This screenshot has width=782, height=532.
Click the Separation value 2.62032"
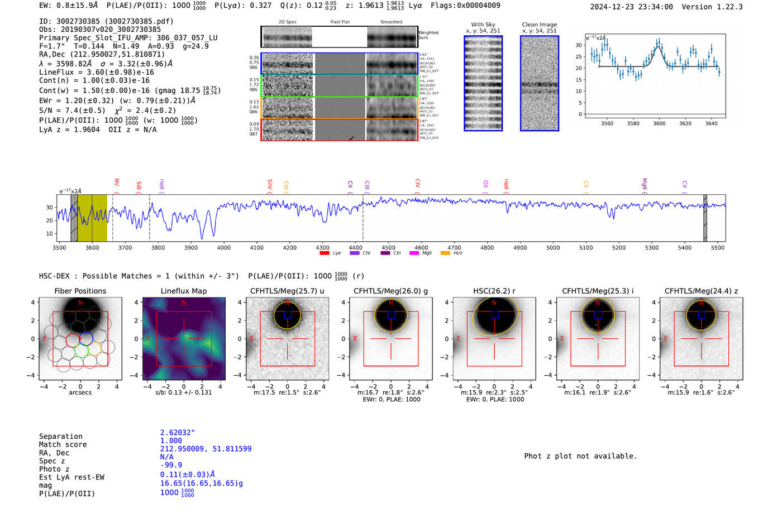[178, 433]
